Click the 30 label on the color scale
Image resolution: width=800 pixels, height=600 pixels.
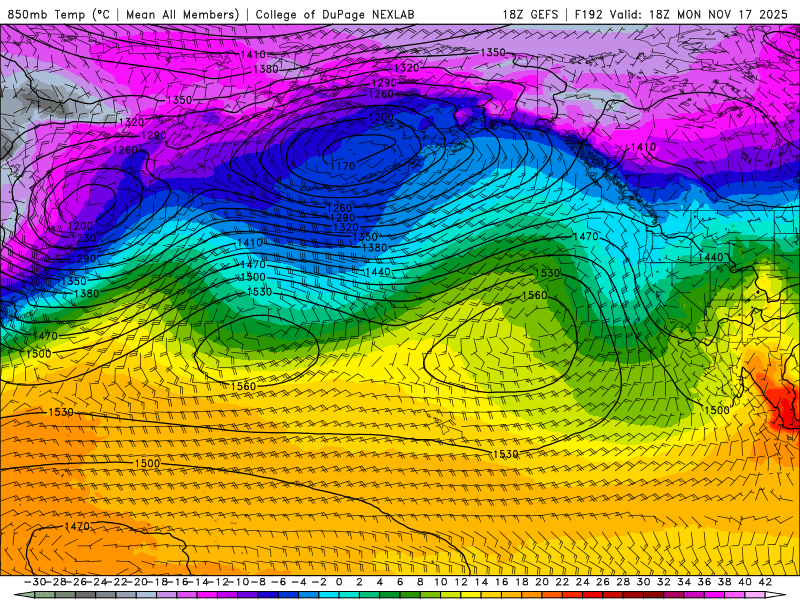643,582
